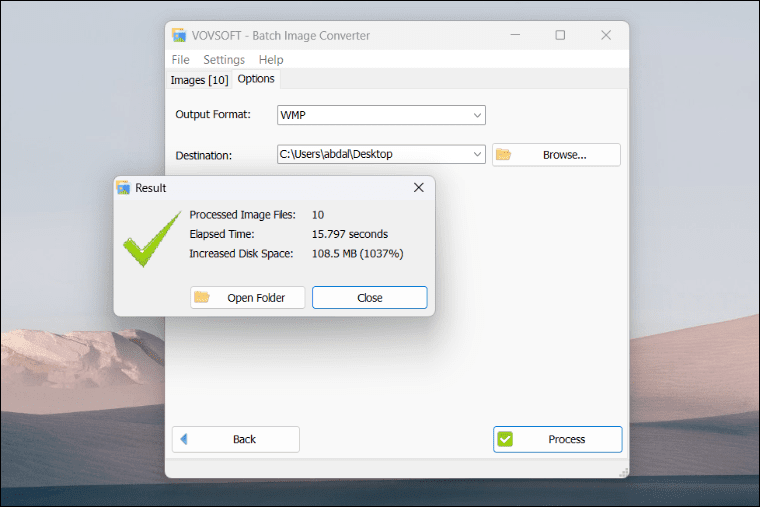
Task: Go Back to the previous page
Action: (236, 440)
